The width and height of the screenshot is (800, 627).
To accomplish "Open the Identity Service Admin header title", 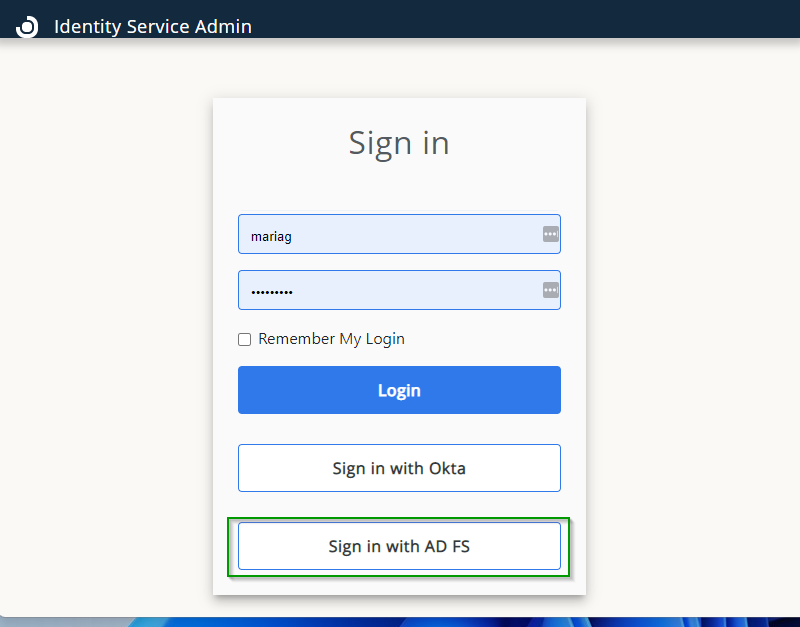I will tap(153, 27).
